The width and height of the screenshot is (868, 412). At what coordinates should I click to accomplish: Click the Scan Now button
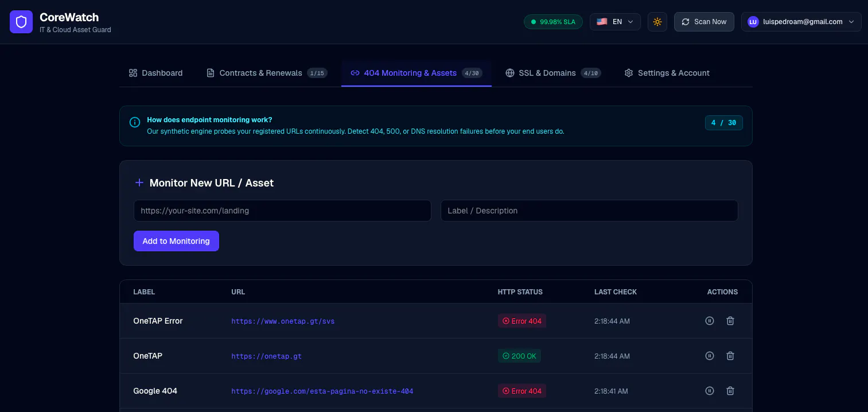[704, 22]
